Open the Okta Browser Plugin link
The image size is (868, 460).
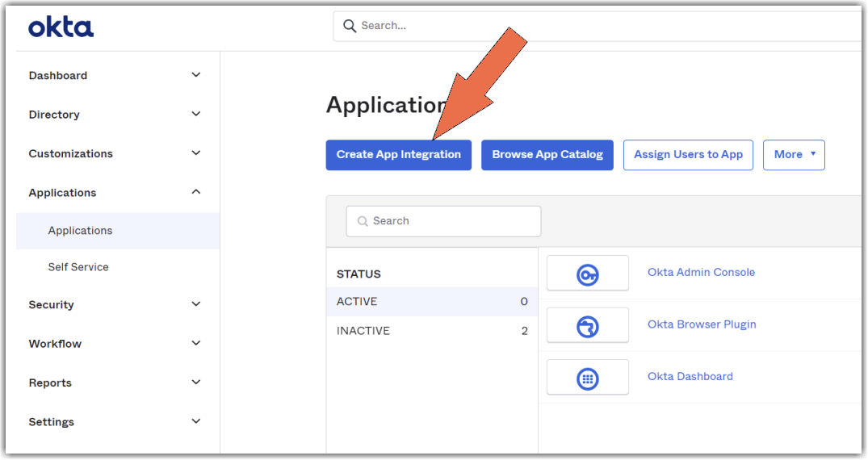(x=702, y=324)
